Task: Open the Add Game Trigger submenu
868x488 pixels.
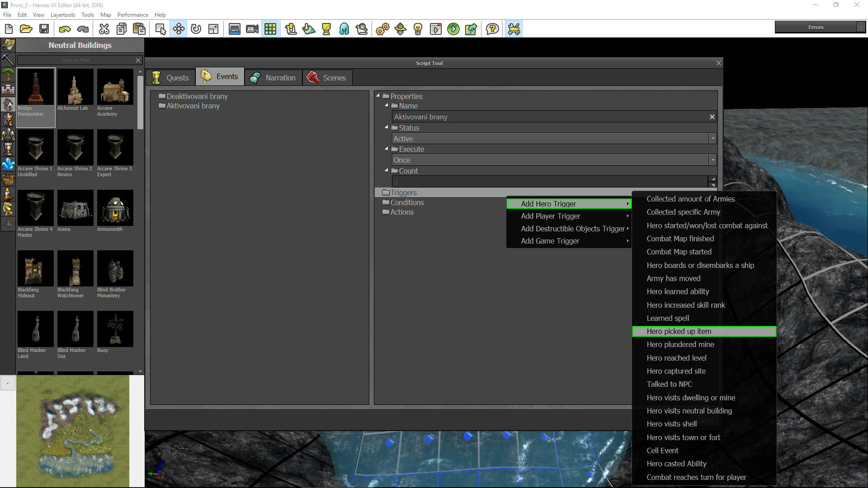Action: point(569,241)
